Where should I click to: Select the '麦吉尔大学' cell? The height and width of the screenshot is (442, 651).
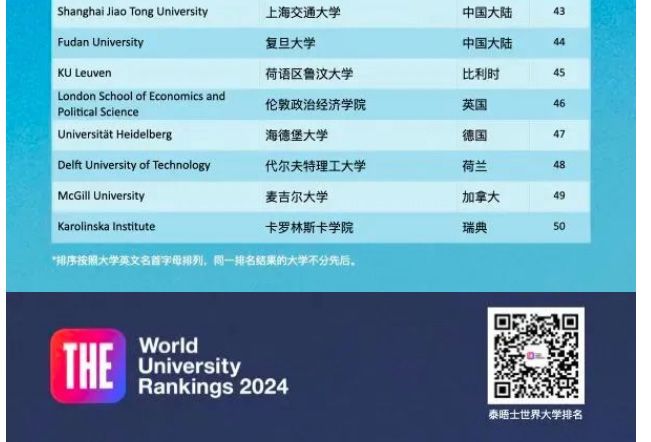(x=296, y=197)
